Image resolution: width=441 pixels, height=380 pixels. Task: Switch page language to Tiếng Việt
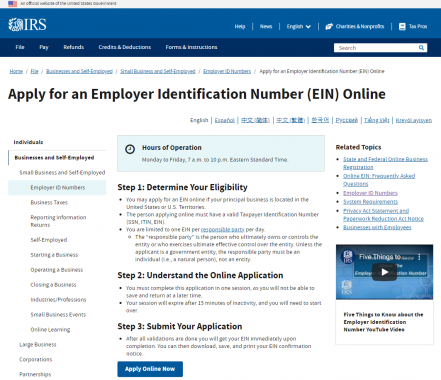click(377, 120)
